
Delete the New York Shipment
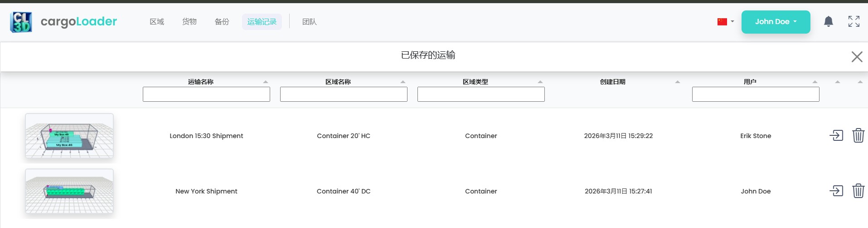[858, 191]
